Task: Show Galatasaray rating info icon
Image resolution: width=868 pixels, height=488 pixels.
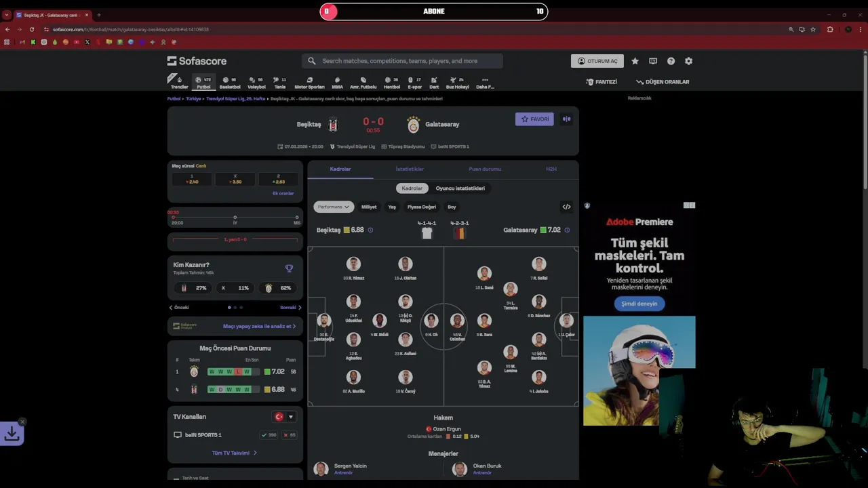Action: [567, 230]
